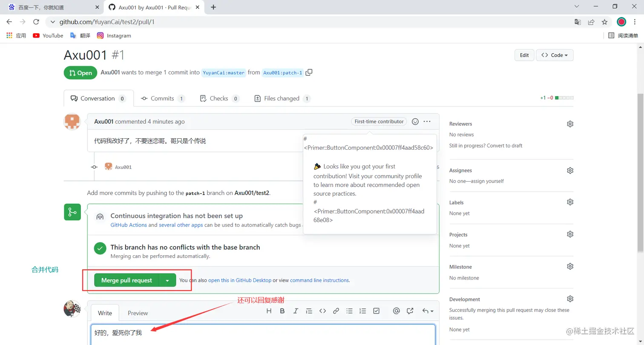Open the tab search chevron in title bar

pos(577,6)
